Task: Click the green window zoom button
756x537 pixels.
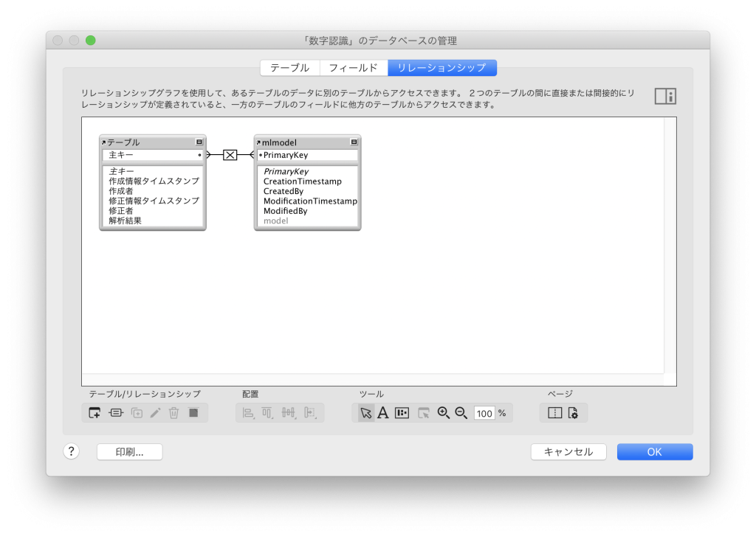Action: pos(91,41)
